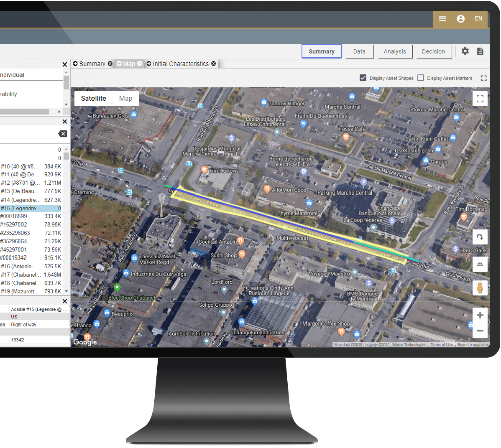Click the asset list's scroll-down arrow
The image size is (501, 448).
coord(66,291)
